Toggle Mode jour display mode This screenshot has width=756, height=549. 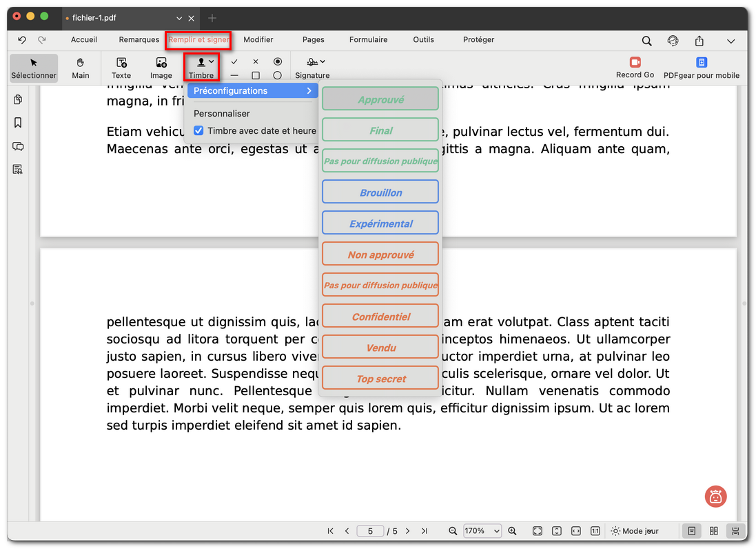click(x=634, y=531)
